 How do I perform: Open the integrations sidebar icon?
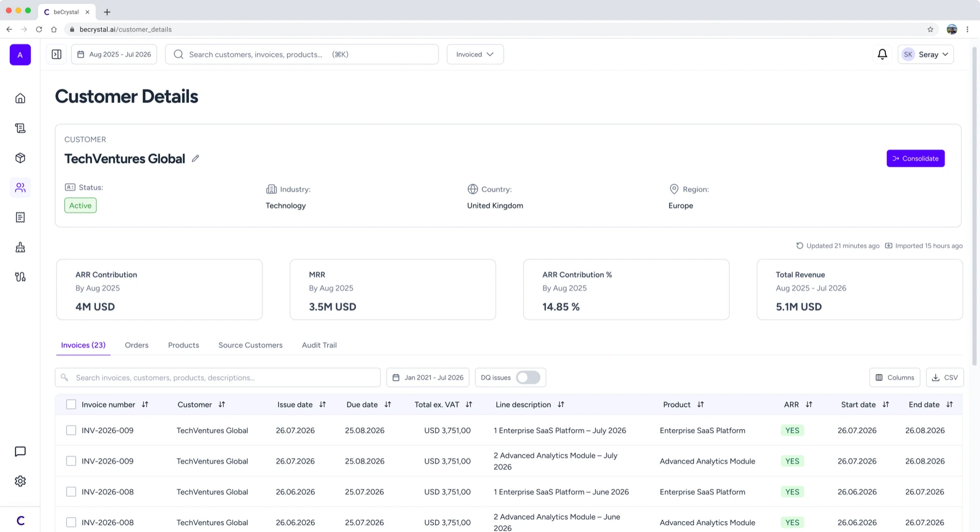pyautogui.click(x=20, y=277)
